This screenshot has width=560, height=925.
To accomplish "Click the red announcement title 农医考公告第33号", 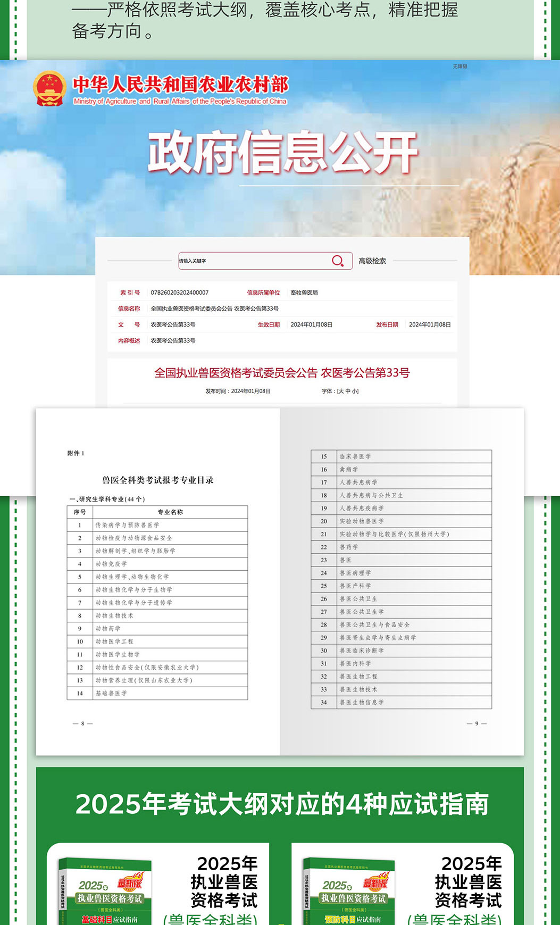I will 282,373.
